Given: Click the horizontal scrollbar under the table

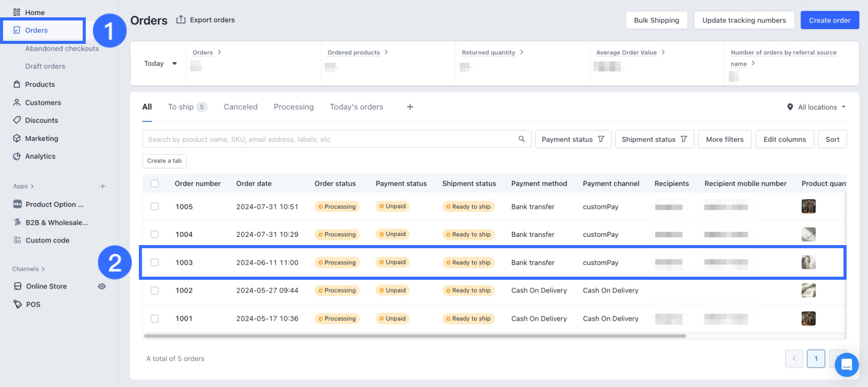Looking at the screenshot, I should click(415, 336).
